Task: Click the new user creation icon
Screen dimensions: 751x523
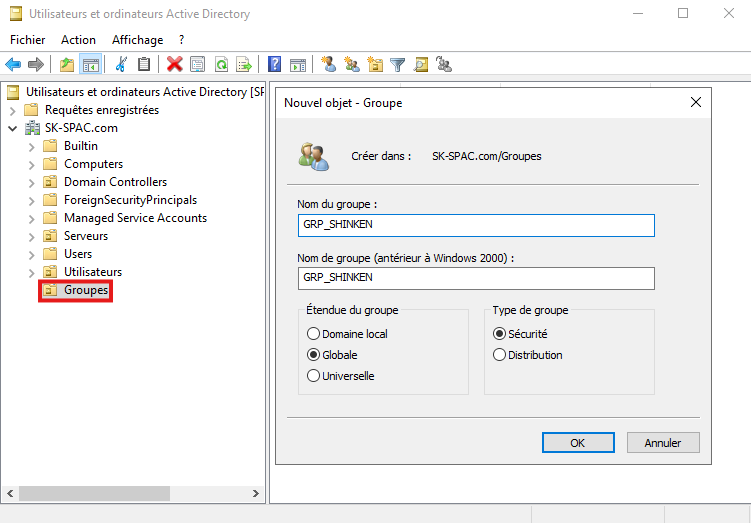Action: click(x=328, y=64)
